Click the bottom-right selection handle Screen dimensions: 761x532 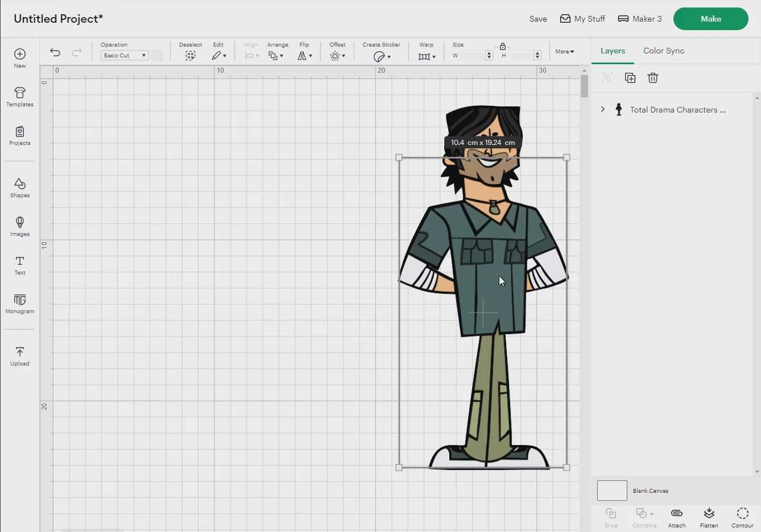click(566, 467)
